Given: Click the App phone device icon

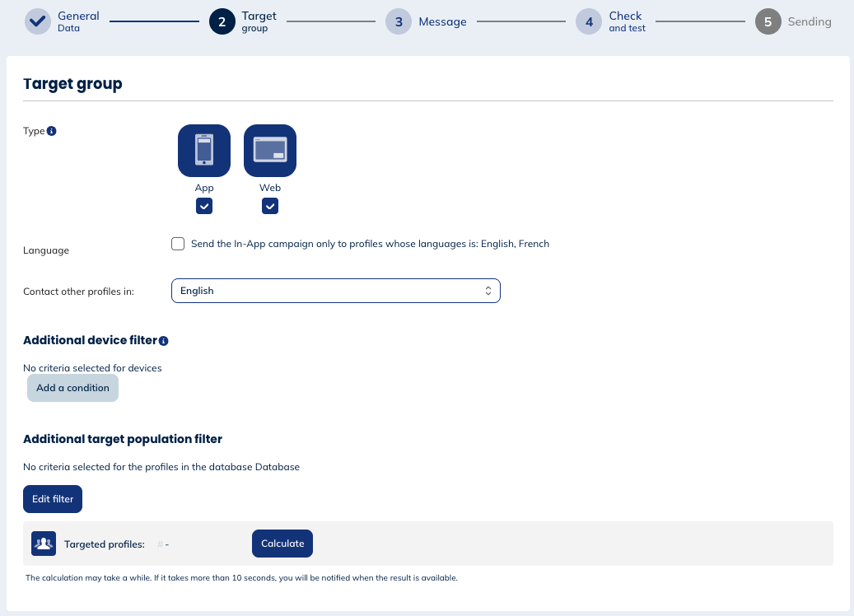Looking at the screenshot, I should pyautogui.click(x=204, y=151).
